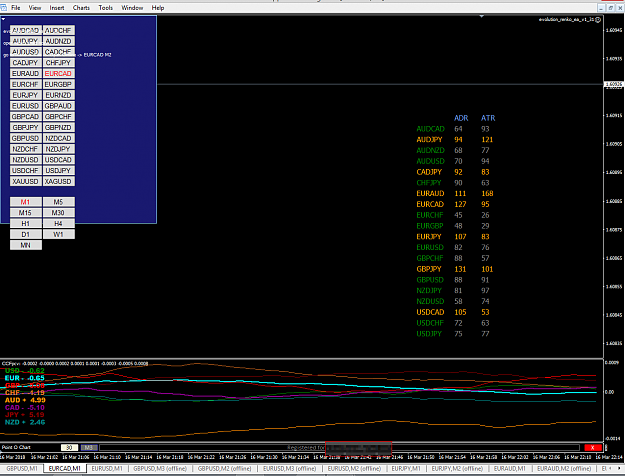Screen dimensions: 625x476
Task: Open the Charts menu
Action: (x=81, y=8)
